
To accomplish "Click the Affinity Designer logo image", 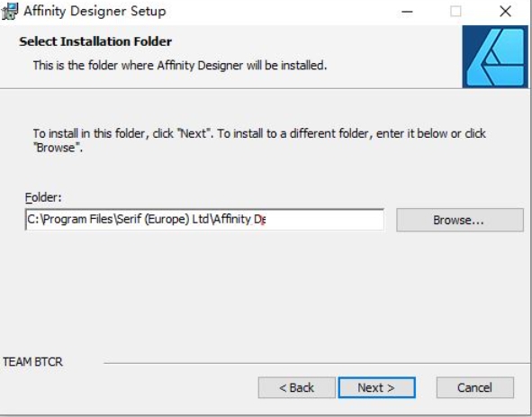I will pos(495,57).
